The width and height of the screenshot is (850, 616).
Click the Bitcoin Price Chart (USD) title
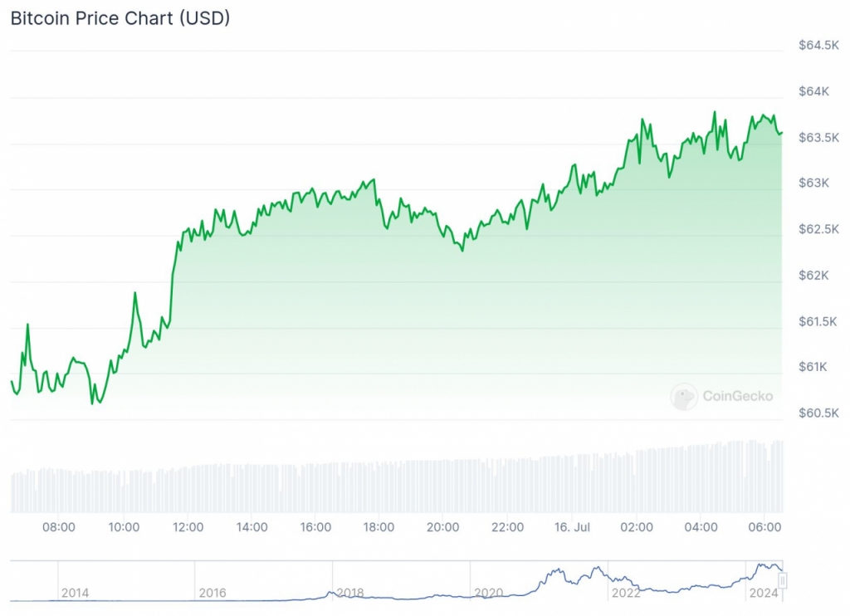120,18
